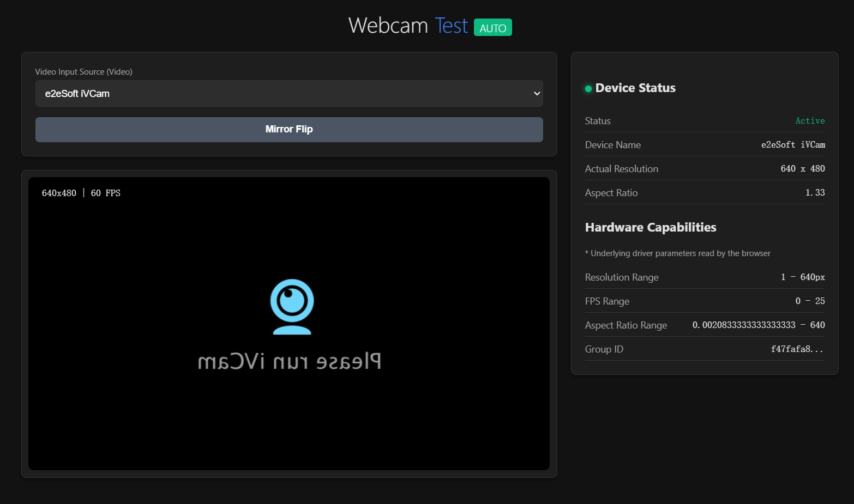Click the FPS Range value 0 - 25
Image resolution: width=854 pixels, height=504 pixels.
(x=810, y=301)
